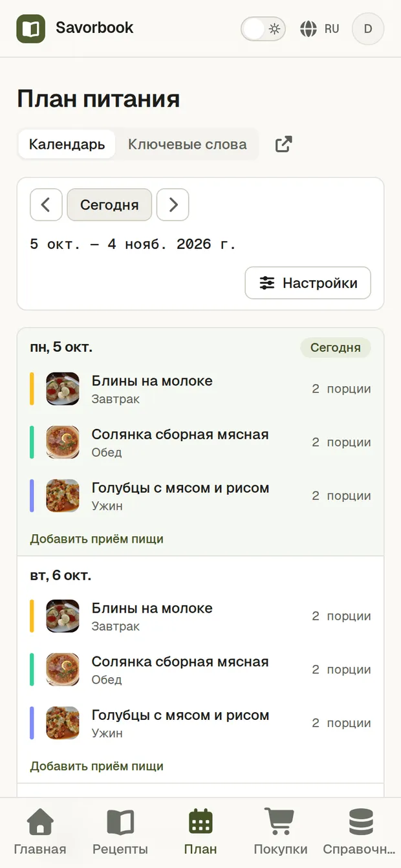Toggle the light/dark theme switch
Image resolution: width=401 pixels, height=868 pixels.
pyautogui.click(x=263, y=28)
